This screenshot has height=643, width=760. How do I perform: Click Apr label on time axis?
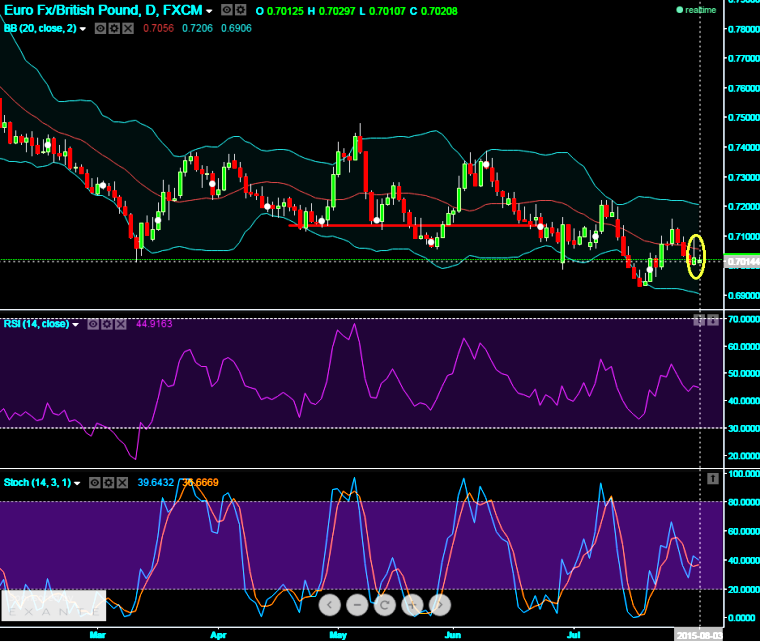point(218,635)
